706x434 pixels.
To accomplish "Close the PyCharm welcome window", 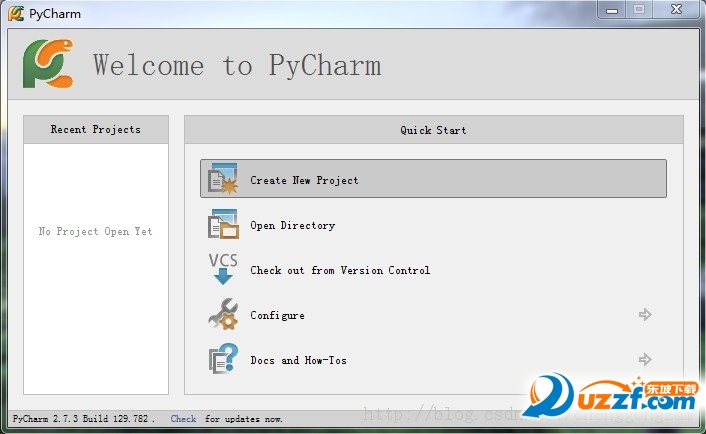I will [676, 9].
